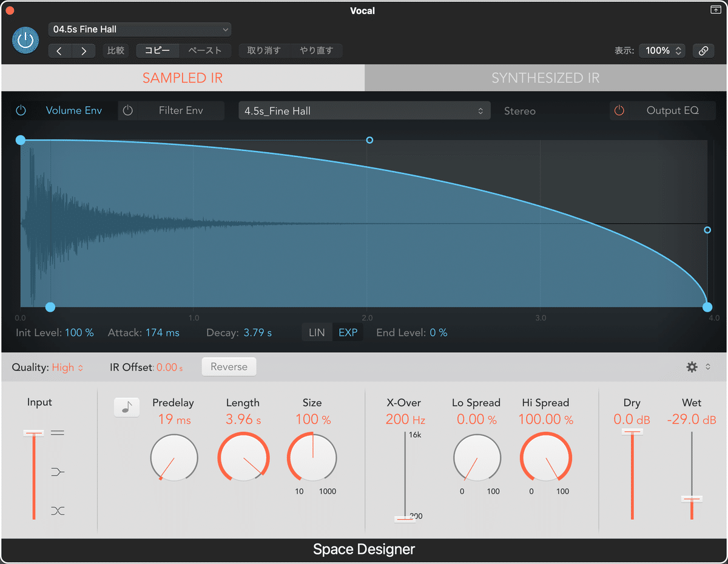Image resolution: width=728 pixels, height=564 pixels.
Task: Click the Predelay 19 ms value
Action: 174,419
